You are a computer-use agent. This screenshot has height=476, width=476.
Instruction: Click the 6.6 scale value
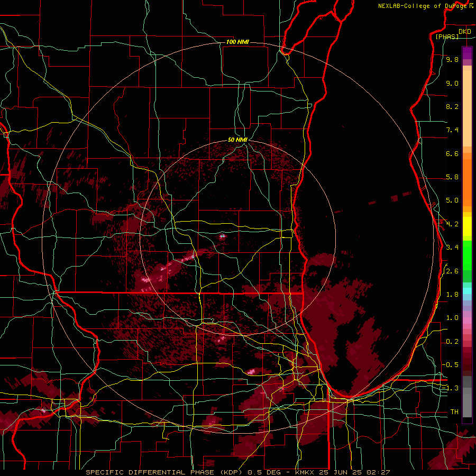452,153
